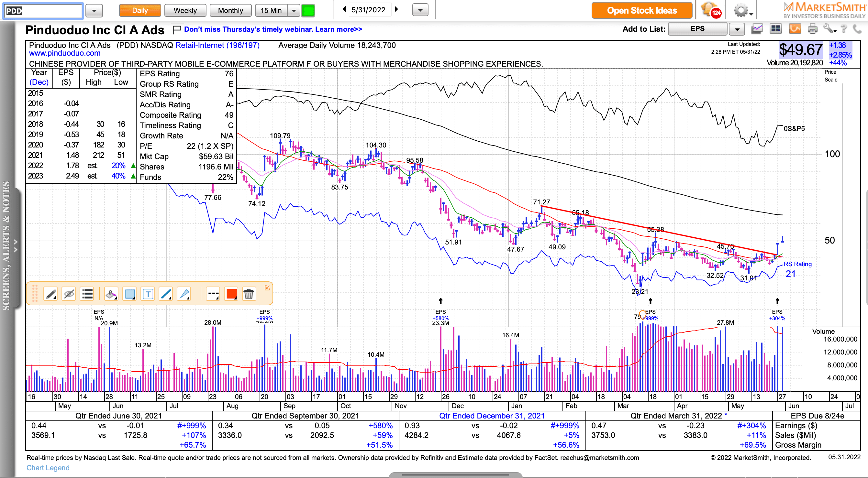Screen dimensions: 868x478
Task: Select the trend line tool
Action: [x=166, y=294]
